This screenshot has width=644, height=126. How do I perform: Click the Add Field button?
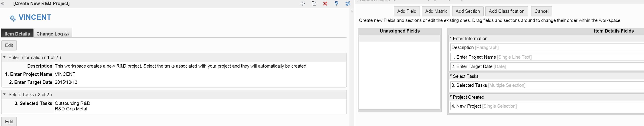pos(407,11)
